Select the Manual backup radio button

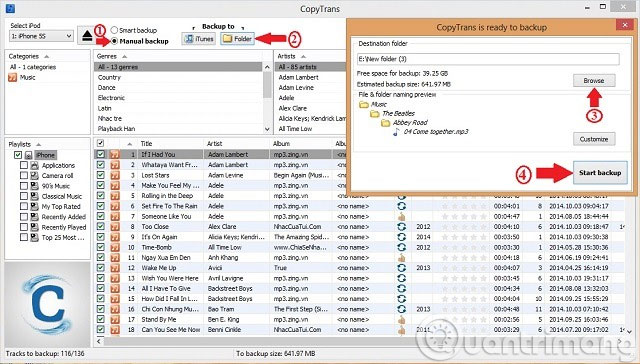tap(114, 41)
